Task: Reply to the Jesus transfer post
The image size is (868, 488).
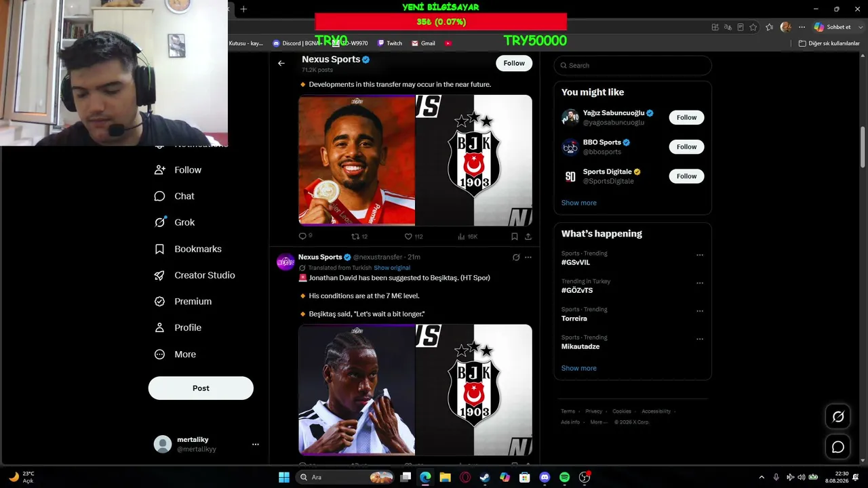Action: (x=302, y=236)
